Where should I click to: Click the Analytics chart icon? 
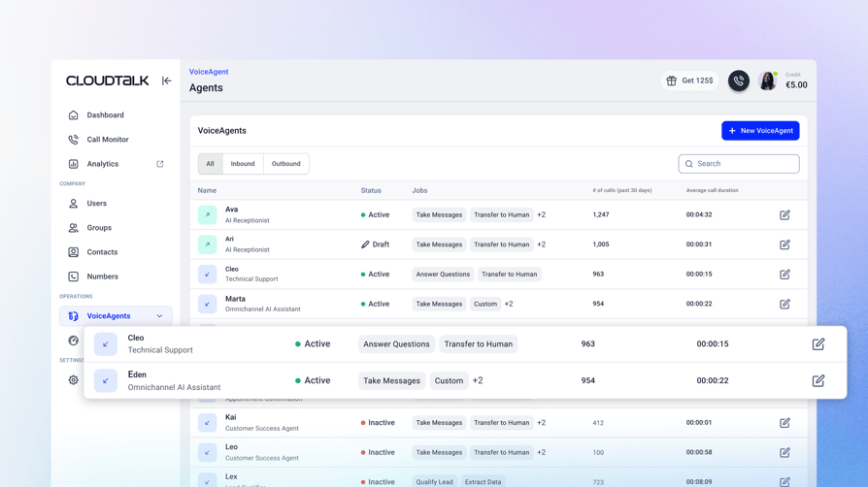pos(73,164)
